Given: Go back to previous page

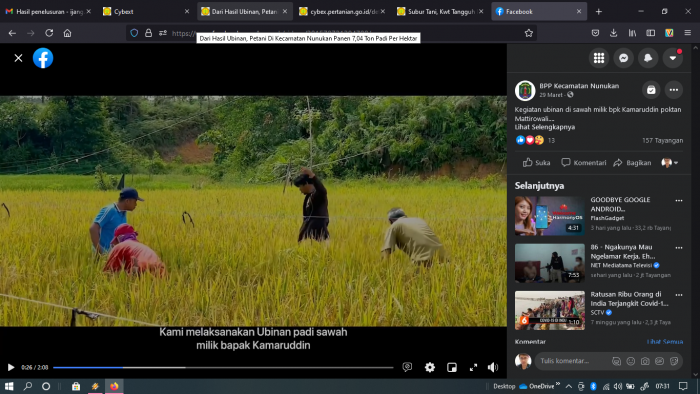Looking at the screenshot, I should tap(12, 33).
